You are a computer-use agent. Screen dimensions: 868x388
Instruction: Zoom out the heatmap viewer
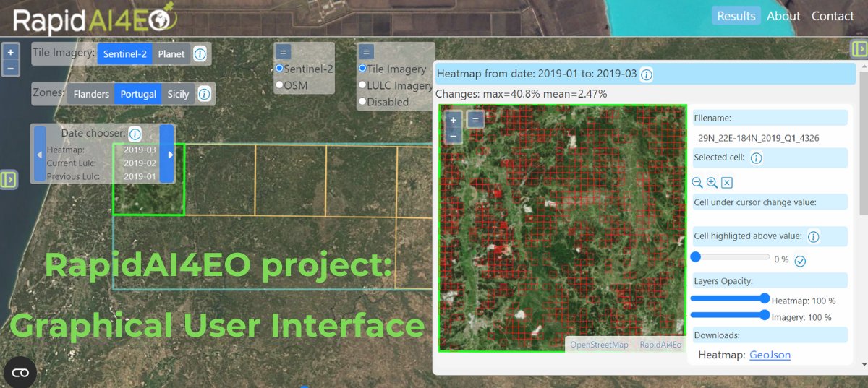453,135
